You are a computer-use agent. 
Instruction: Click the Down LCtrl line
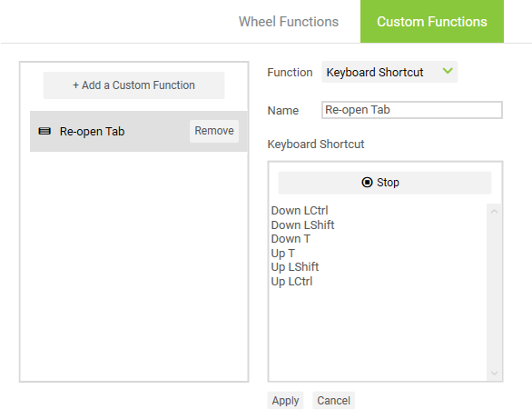[300, 211]
